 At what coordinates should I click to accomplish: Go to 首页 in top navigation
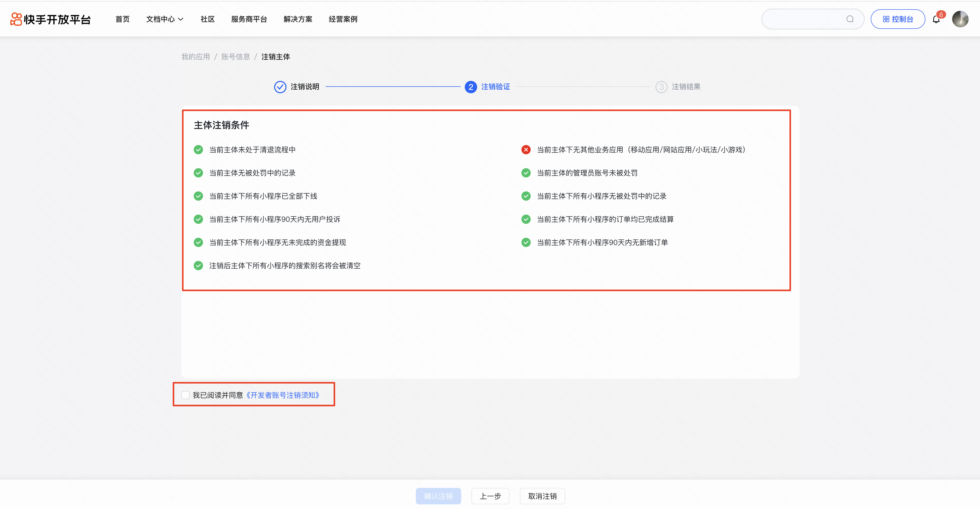point(123,19)
